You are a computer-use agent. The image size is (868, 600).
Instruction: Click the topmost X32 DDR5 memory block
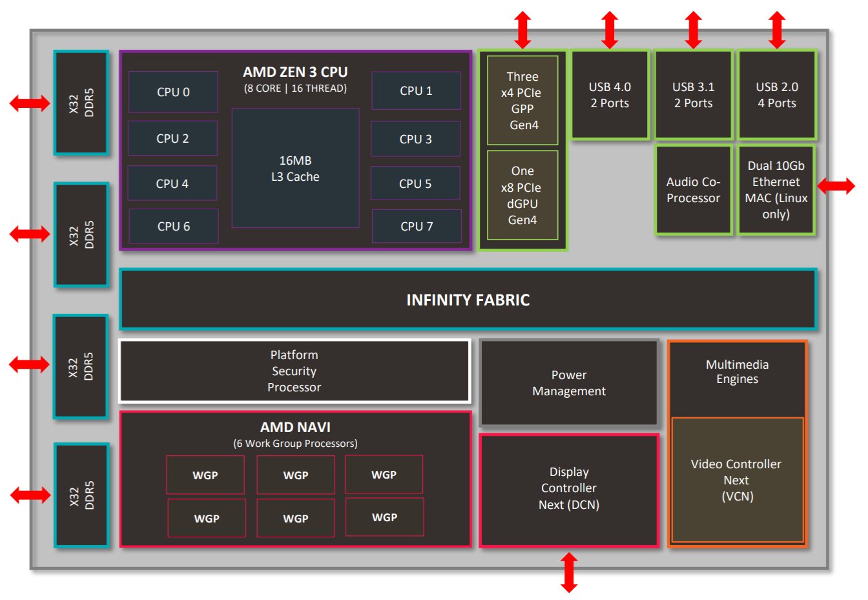click(x=81, y=101)
